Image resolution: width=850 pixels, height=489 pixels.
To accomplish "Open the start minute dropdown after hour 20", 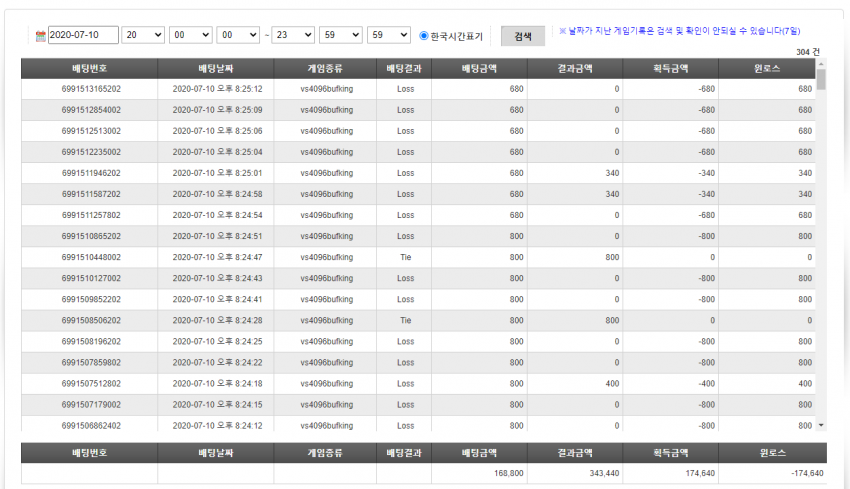I will point(190,35).
